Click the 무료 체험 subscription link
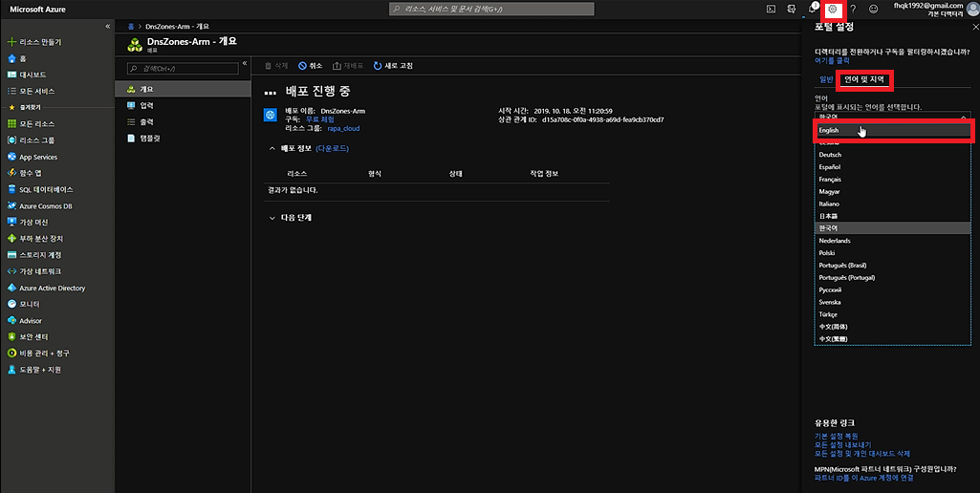980x493 pixels. [x=319, y=119]
